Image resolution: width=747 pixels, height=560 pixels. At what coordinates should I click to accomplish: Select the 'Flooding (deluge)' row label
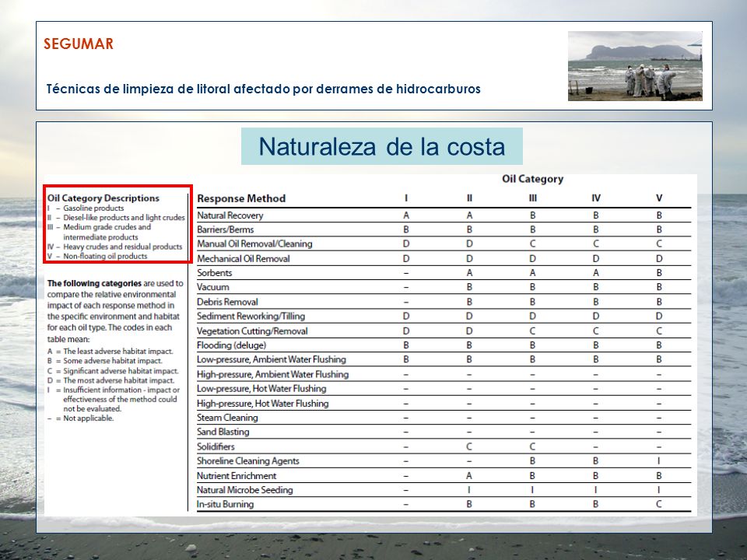[232, 345]
